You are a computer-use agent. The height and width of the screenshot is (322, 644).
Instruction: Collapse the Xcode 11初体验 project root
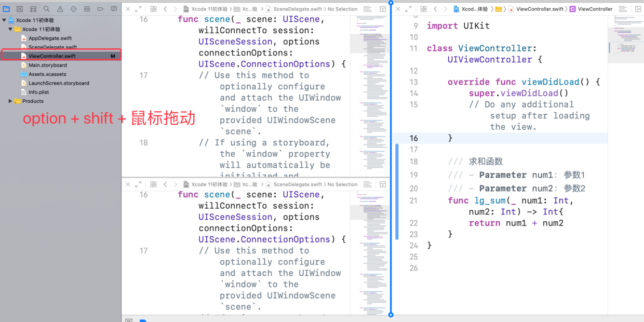tap(4, 20)
